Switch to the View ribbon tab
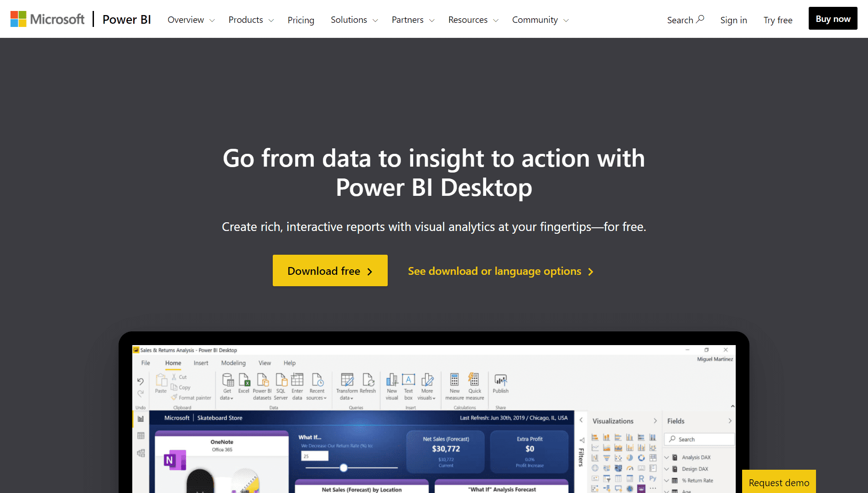 265,363
